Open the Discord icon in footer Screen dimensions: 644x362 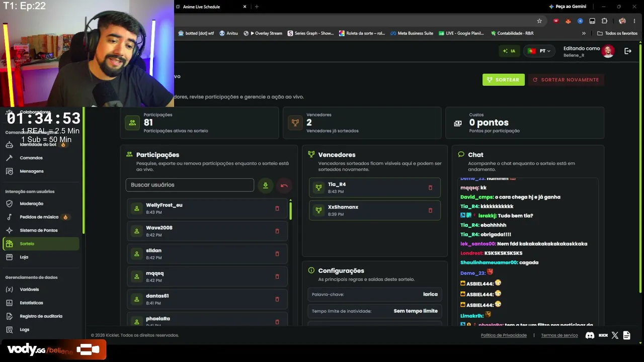tap(590, 335)
